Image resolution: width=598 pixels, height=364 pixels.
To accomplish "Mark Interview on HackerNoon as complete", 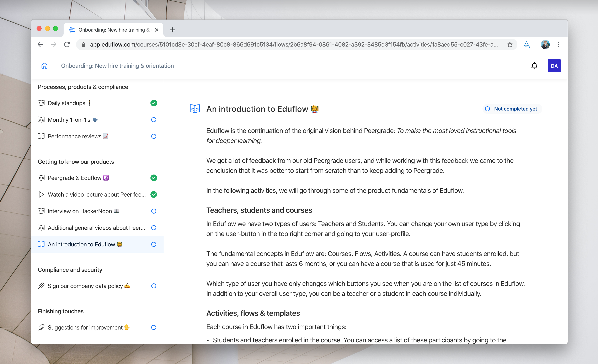I will tap(154, 211).
